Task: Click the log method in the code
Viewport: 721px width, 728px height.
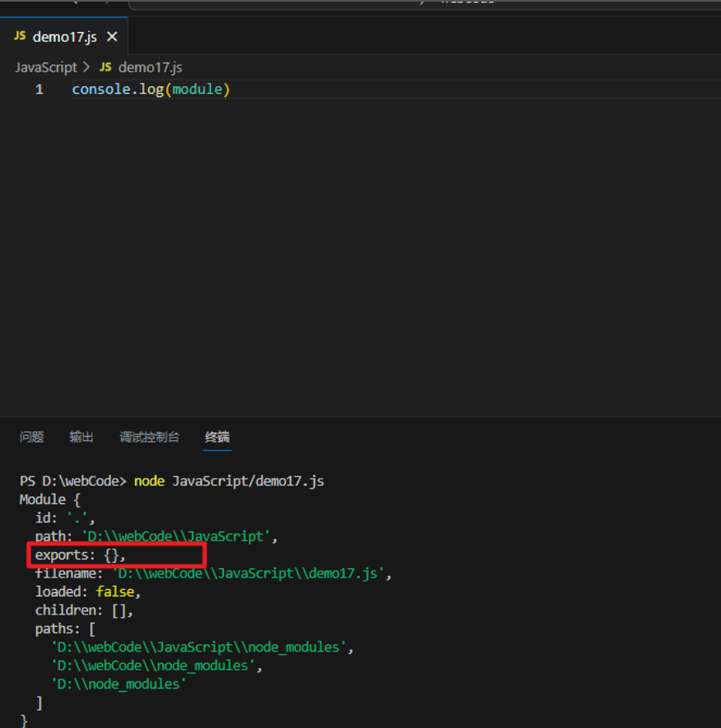Action: (x=151, y=90)
